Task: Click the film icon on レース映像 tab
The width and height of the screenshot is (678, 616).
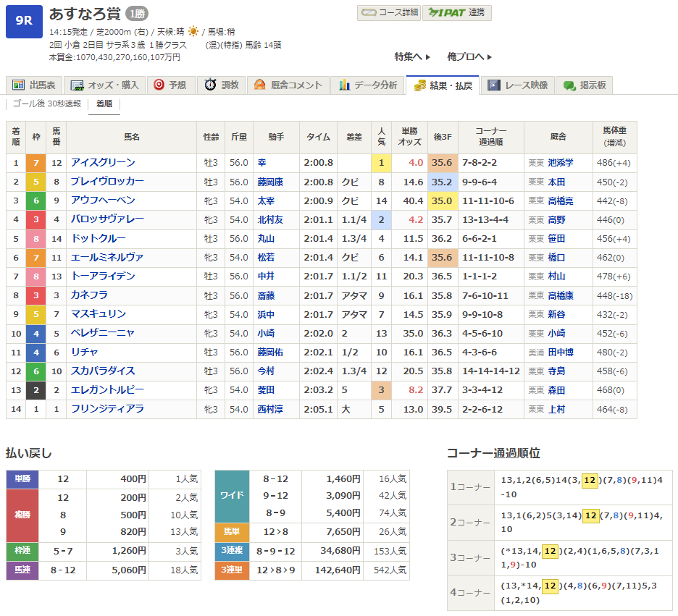Action: (x=494, y=85)
